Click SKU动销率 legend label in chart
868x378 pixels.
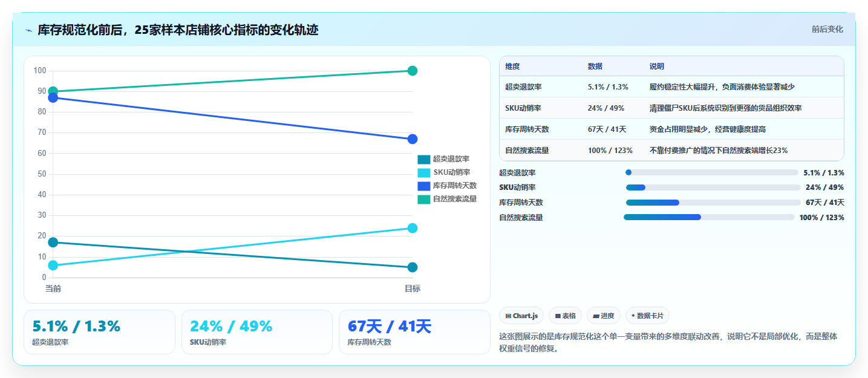coord(451,173)
